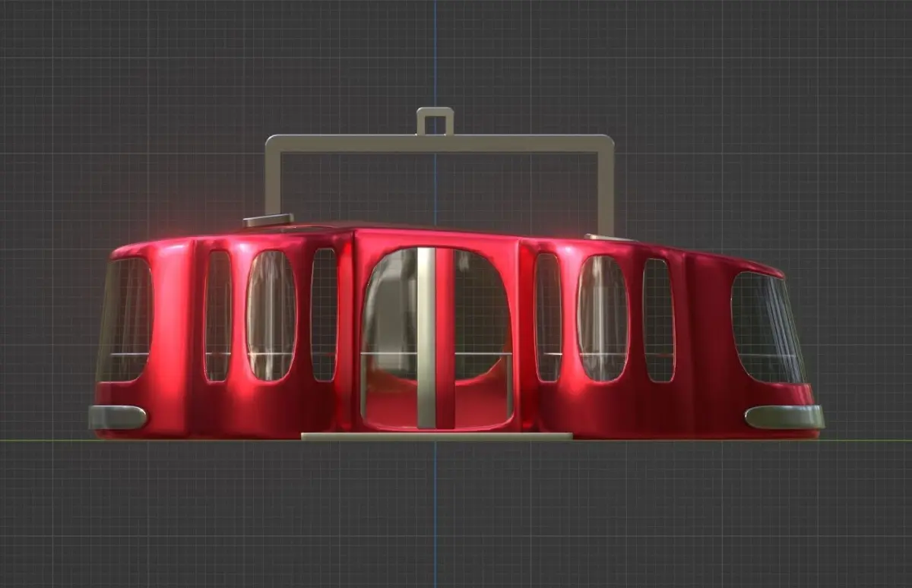This screenshot has height=588, width=912.
Task: Select the grey roof mount on left roof
Action: tap(268, 220)
